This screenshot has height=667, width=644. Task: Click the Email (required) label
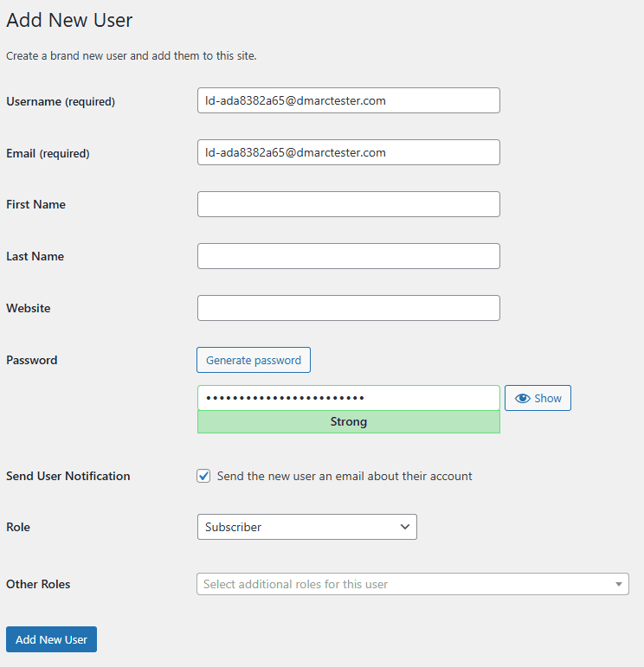48,153
